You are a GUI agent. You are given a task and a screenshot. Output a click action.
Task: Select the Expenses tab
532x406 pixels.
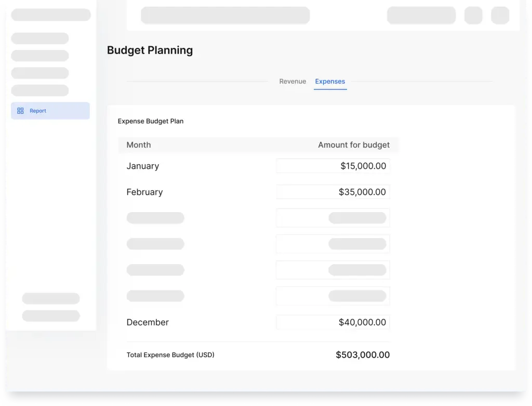(x=330, y=82)
